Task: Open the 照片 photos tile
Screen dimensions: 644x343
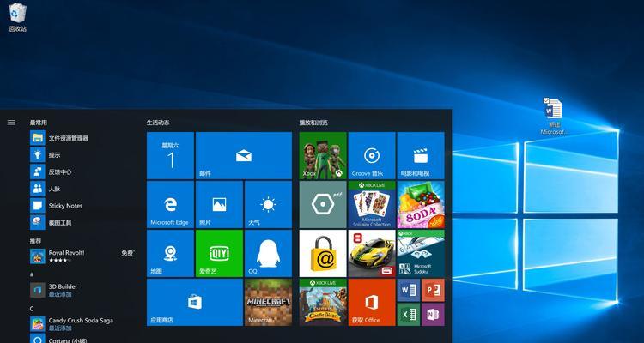Action: coord(219,204)
